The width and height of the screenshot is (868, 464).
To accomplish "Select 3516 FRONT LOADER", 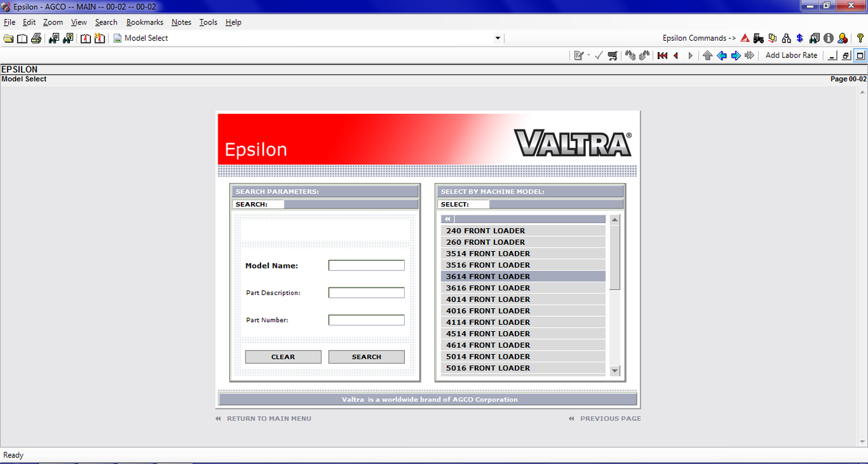I will [523, 265].
